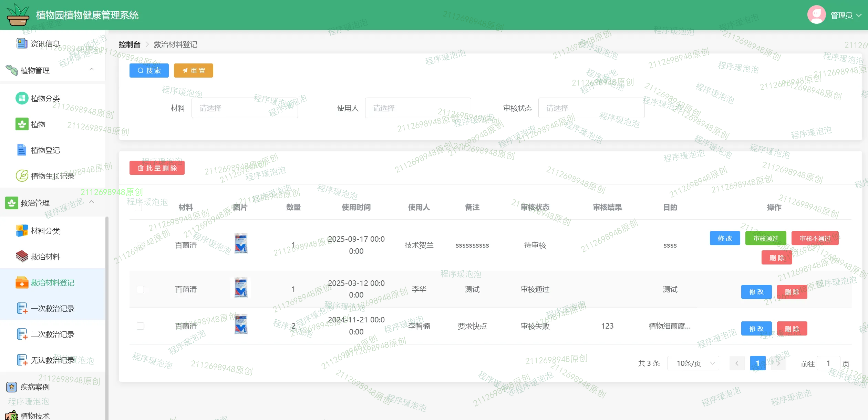Toggle the select-all header checkbox

coord(138,207)
